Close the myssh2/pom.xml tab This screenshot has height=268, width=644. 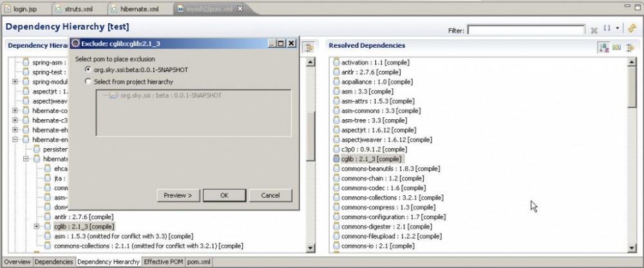click(240, 8)
